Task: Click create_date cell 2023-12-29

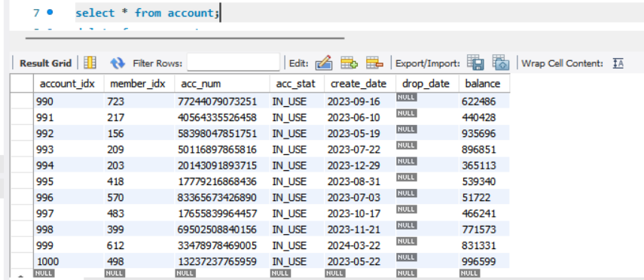Action: coord(360,166)
